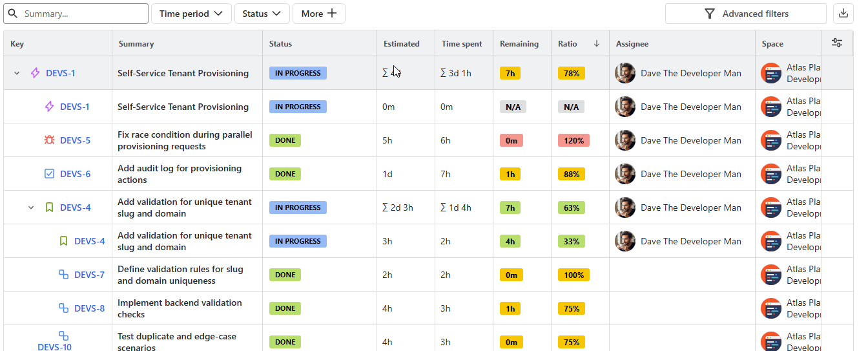Click the task checkbox icon beside DEVS-6
868x351 pixels.
pos(49,174)
